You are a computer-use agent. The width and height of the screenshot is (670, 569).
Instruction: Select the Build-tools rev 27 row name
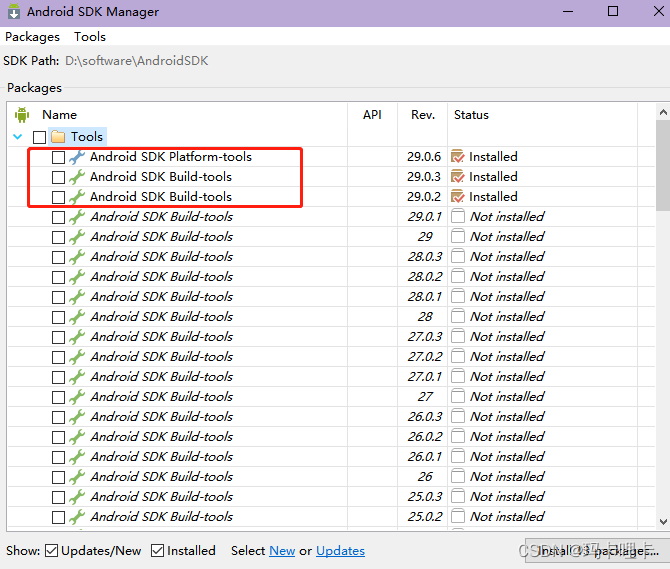click(x=162, y=397)
